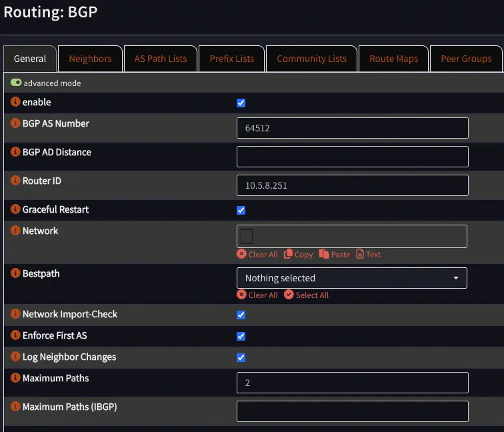
Task: Go to the Prefix Lists tab
Action: click(x=232, y=59)
